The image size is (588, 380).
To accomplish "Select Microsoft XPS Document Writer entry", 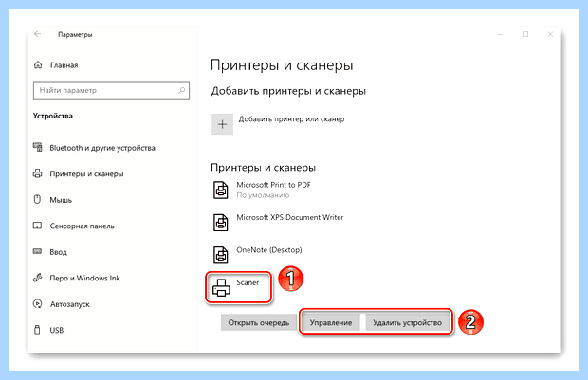I will tap(290, 217).
